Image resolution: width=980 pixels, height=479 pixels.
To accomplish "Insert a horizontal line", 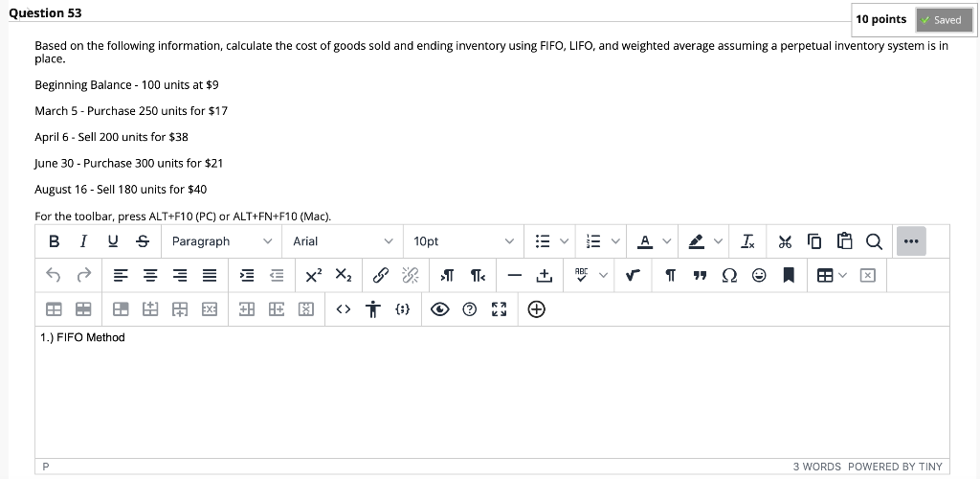I will [514, 275].
